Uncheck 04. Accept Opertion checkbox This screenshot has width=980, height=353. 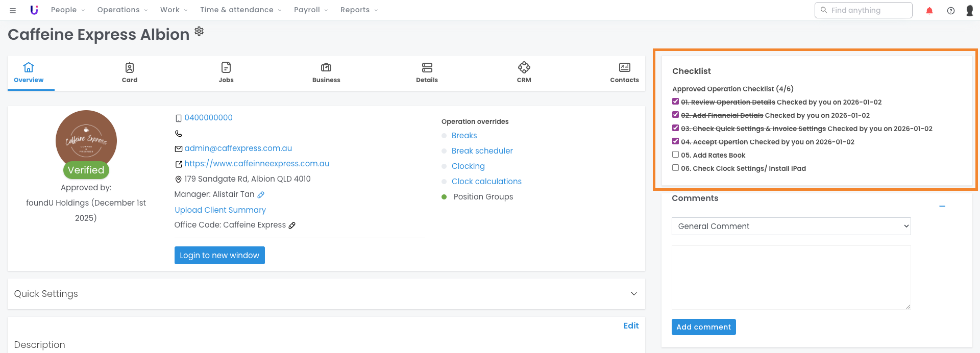675,141
